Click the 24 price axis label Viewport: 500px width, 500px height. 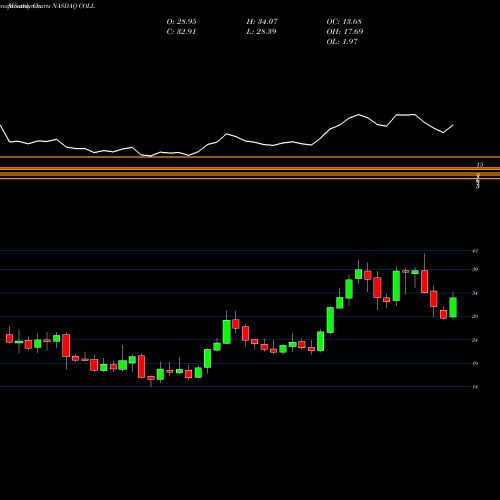(475, 340)
